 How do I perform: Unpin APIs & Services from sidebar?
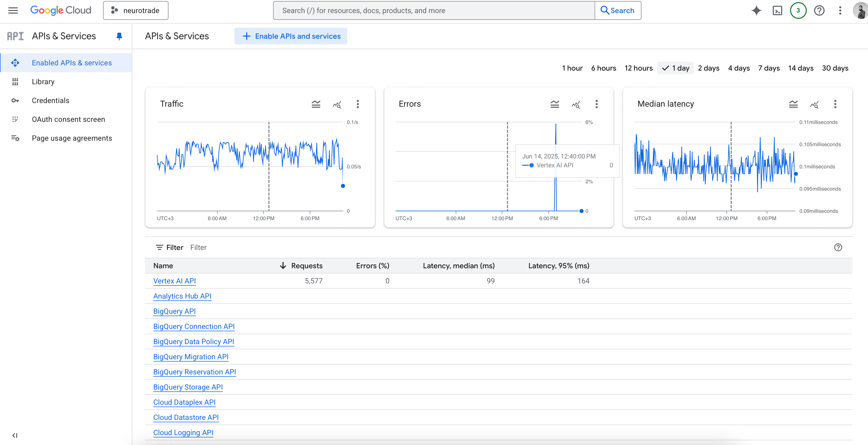119,36
